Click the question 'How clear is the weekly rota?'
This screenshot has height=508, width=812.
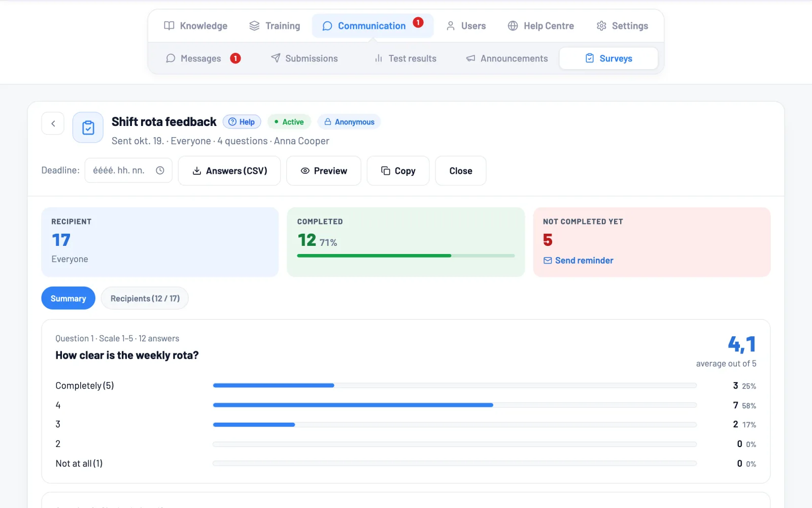point(127,356)
